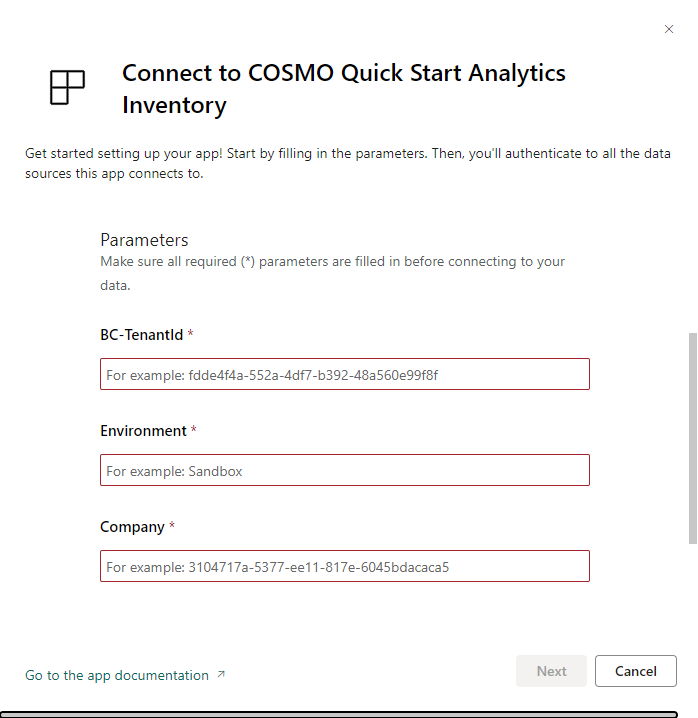Click the required asterisk next to BC-TenantId
The image size is (698, 718).
pos(190,335)
